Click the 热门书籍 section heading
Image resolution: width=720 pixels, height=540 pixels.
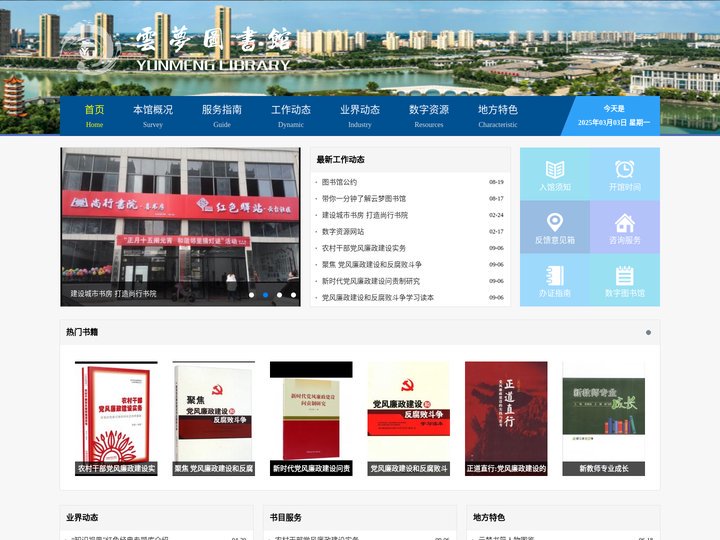pyautogui.click(x=82, y=332)
